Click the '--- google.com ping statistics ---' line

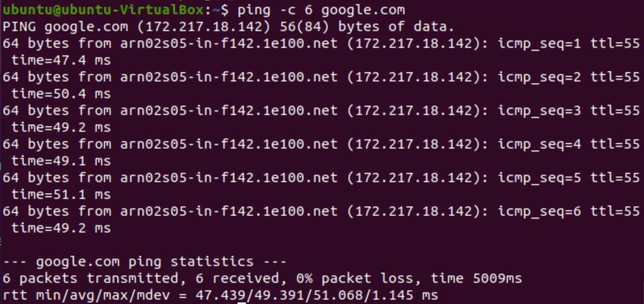[144, 261]
